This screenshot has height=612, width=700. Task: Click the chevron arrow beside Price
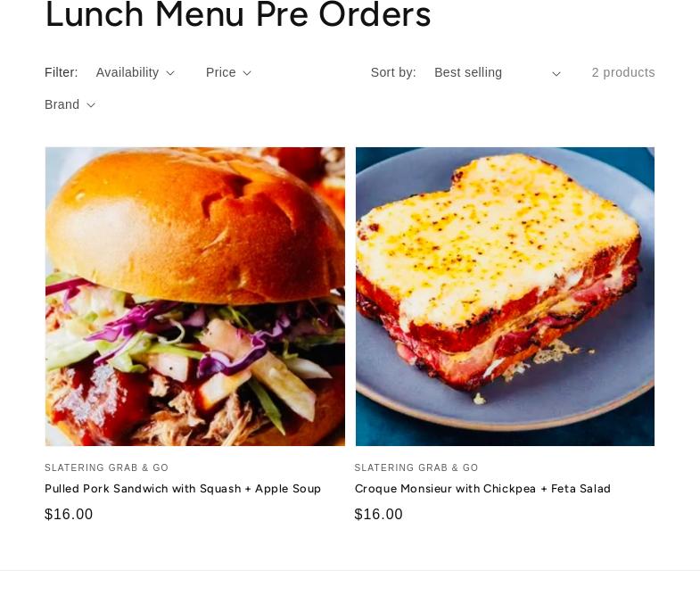(x=247, y=73)
